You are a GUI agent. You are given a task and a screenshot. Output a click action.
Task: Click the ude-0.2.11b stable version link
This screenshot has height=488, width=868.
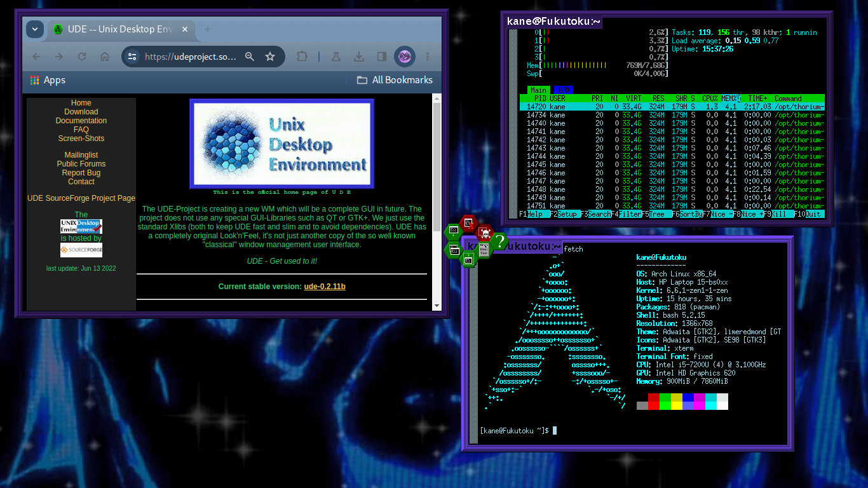(x=325, y=287)
